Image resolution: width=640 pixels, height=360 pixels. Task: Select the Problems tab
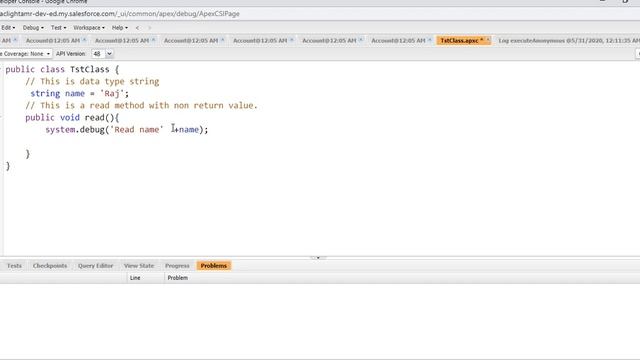point(213,266)
